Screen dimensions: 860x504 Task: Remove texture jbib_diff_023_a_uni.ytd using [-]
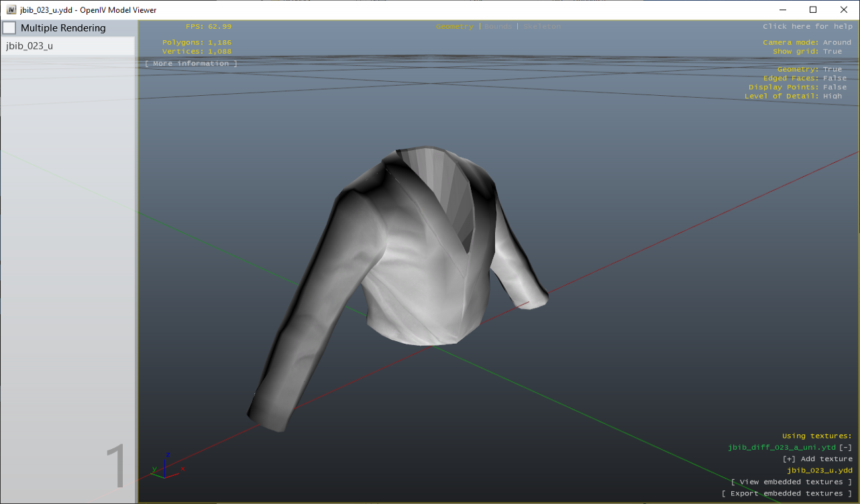[846, 447]
